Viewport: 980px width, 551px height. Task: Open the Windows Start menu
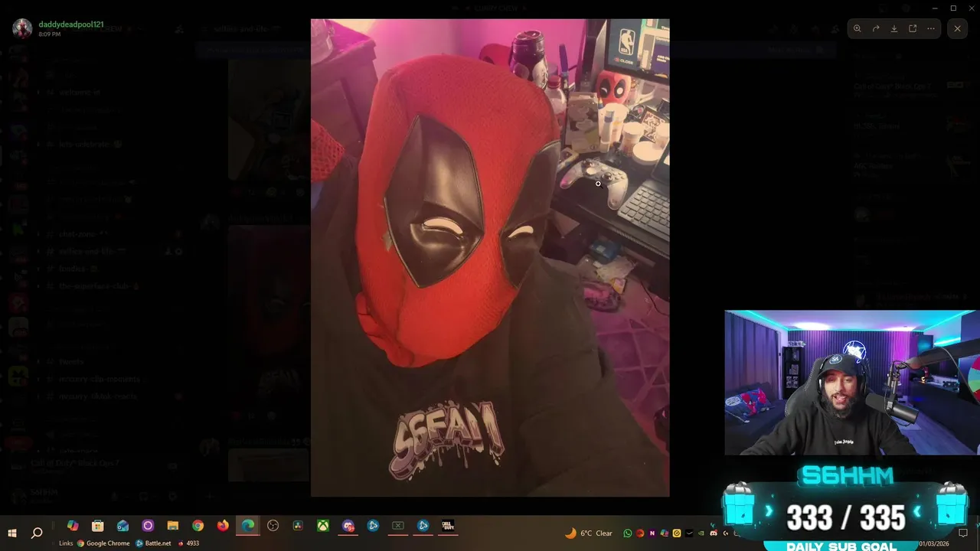point(12,533)
